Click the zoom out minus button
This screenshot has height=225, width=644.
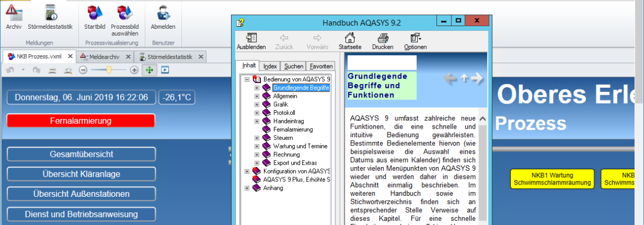pos(83,70)
